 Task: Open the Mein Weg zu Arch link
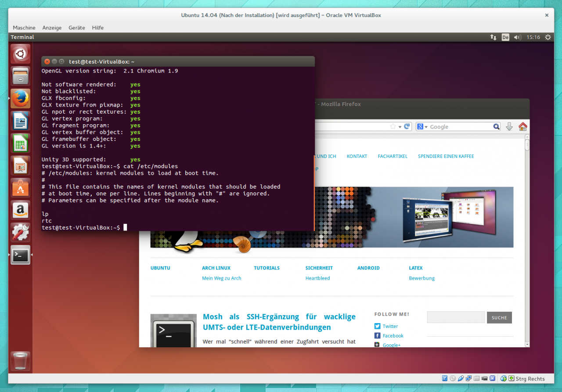(221, 278)
